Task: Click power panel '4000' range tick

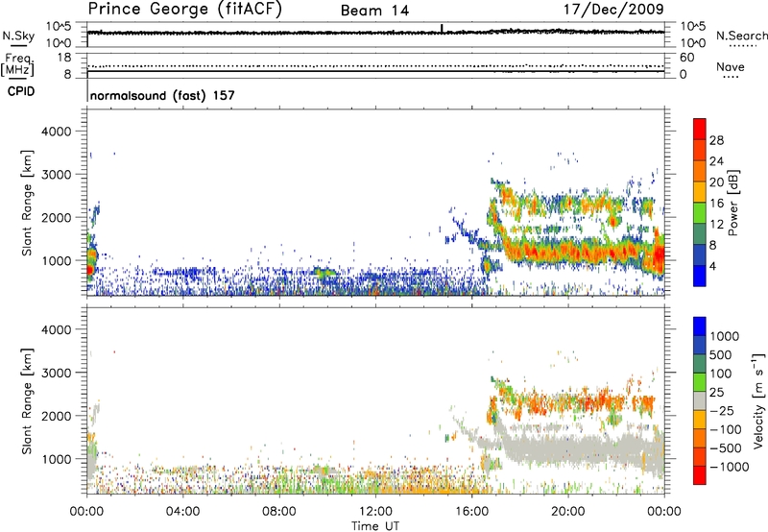Action: coord(56,132)
